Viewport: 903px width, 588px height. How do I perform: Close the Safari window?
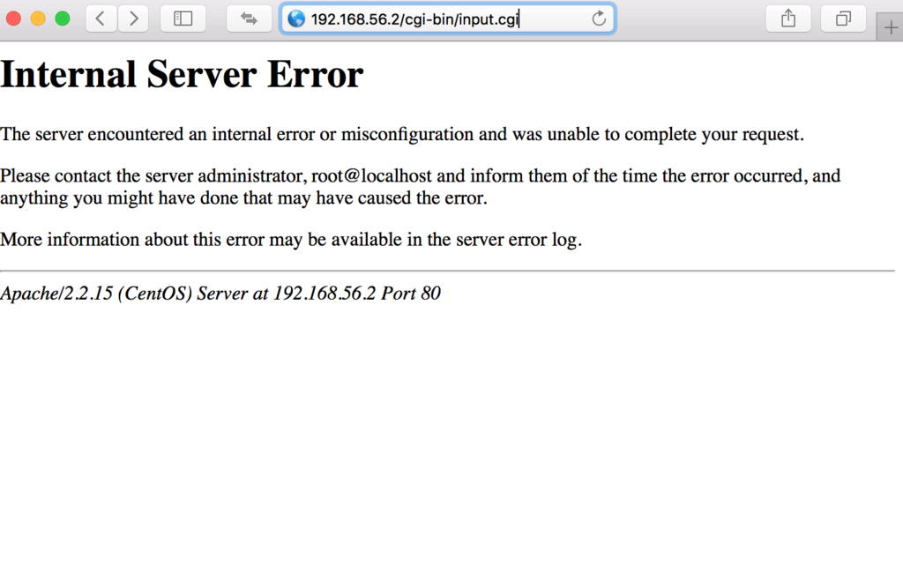point(13,19)
